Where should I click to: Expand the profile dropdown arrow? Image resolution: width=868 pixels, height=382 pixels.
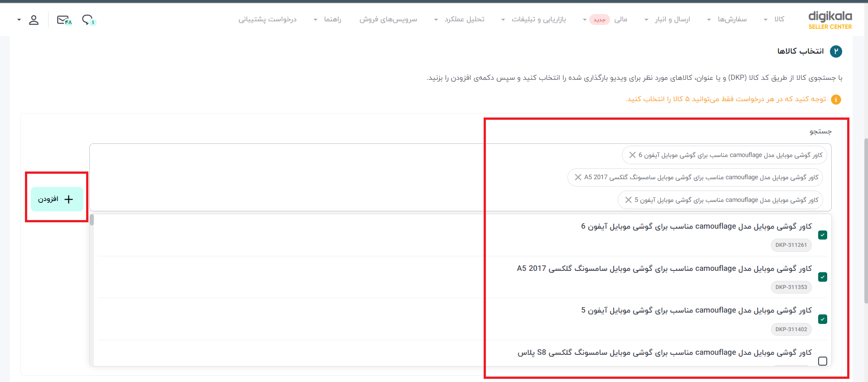[19, 20]
